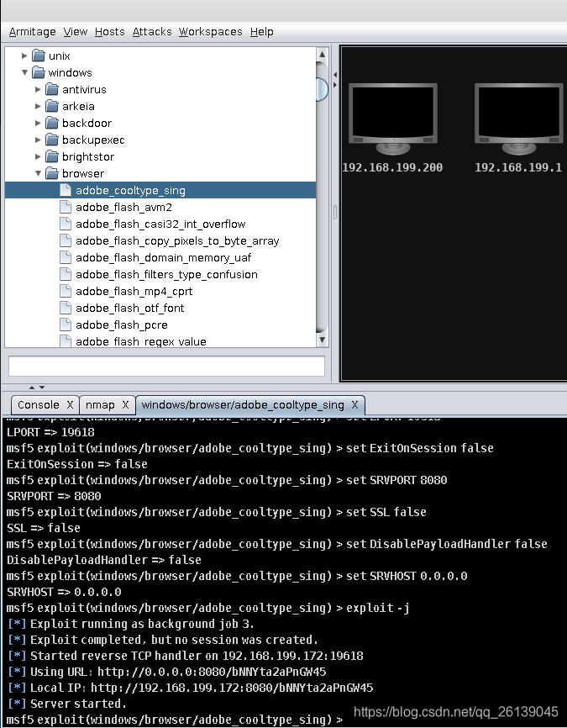567x728 pixels.
Task: Select the adobe_flash_casi32_int_overflow module text
Action: point(160,224)
